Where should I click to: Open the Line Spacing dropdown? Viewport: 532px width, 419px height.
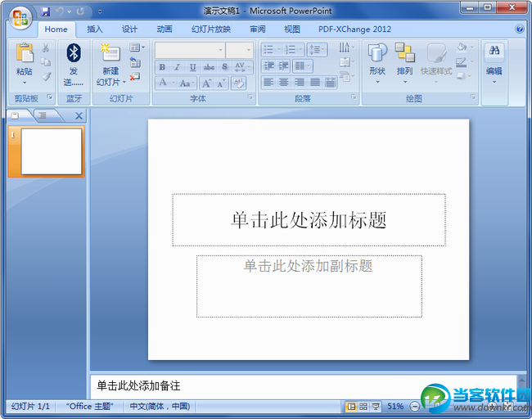click(318, 50)
